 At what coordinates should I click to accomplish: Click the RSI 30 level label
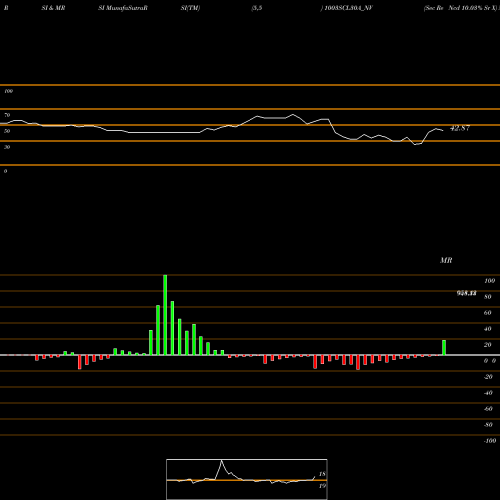click(7, 147)
